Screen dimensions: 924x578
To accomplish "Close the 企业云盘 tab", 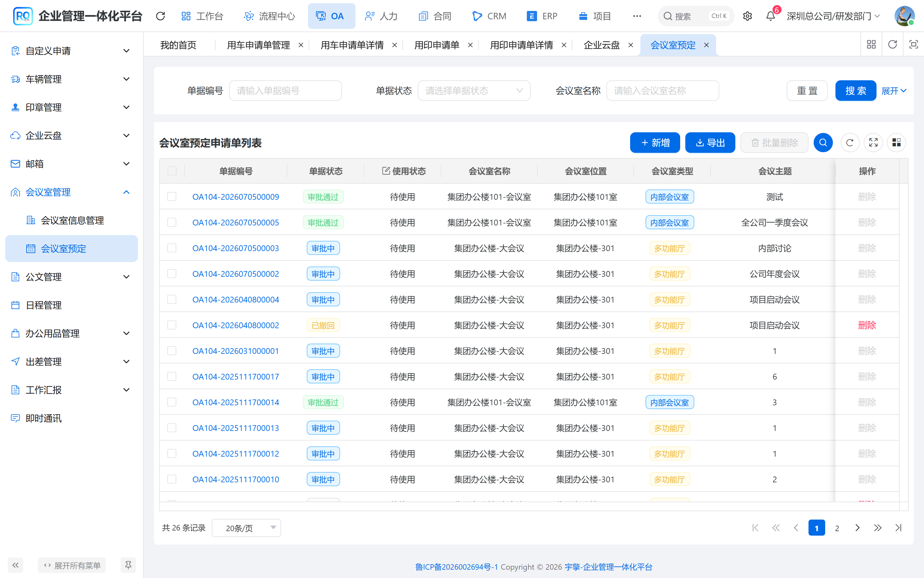I will click(631, 45).
